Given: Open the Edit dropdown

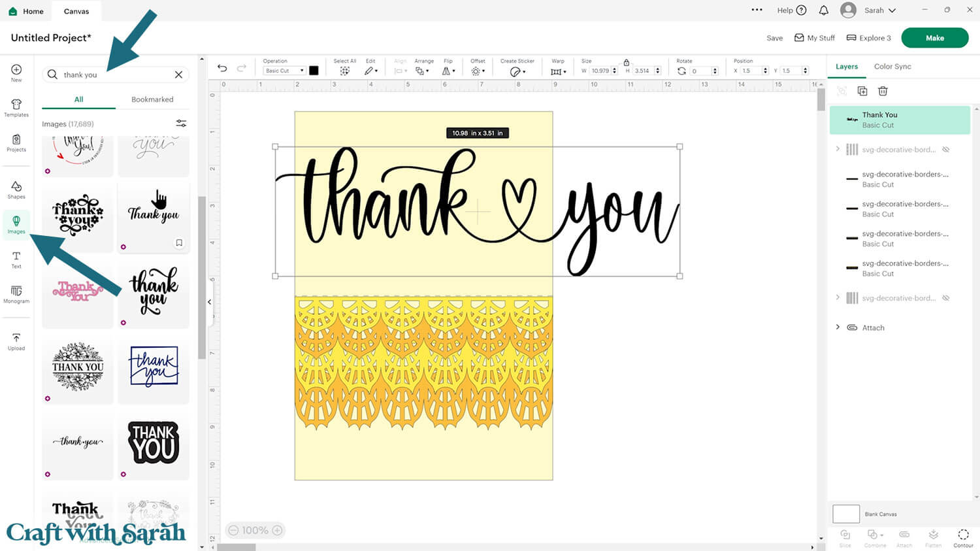Looking at the screenshot, I should coord(371,67).
